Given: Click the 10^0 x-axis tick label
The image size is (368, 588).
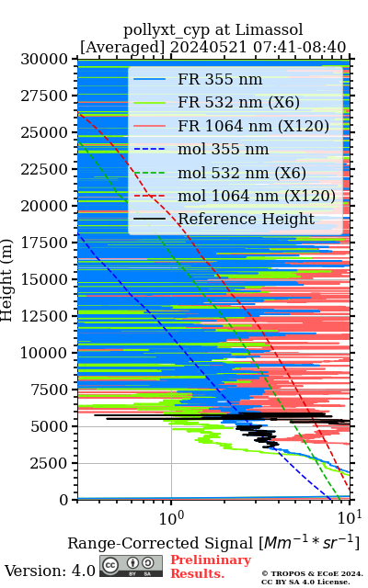Looking at the screenshot, I should pos(172,518).
